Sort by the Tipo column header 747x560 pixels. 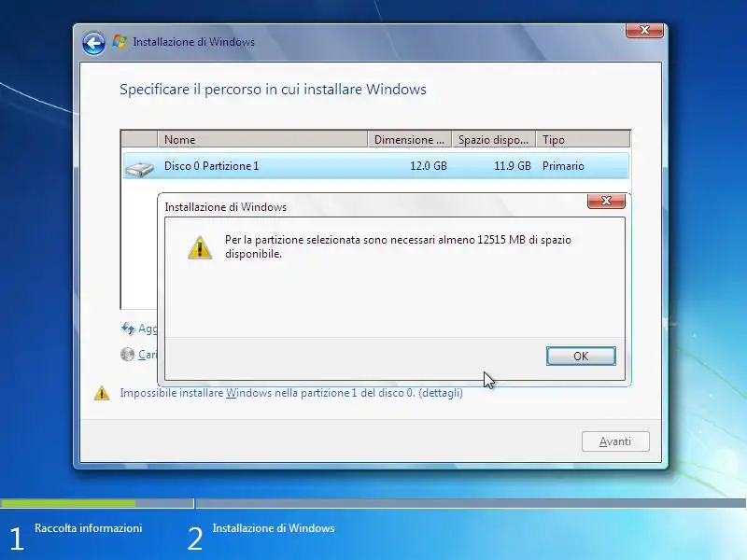(x=583, y=139)
